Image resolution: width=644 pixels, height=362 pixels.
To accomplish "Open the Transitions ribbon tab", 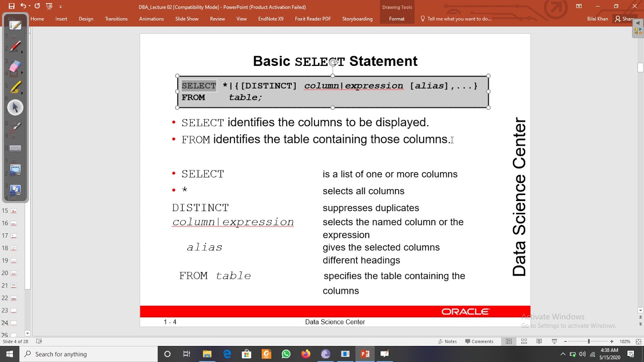I will [116, 19].
